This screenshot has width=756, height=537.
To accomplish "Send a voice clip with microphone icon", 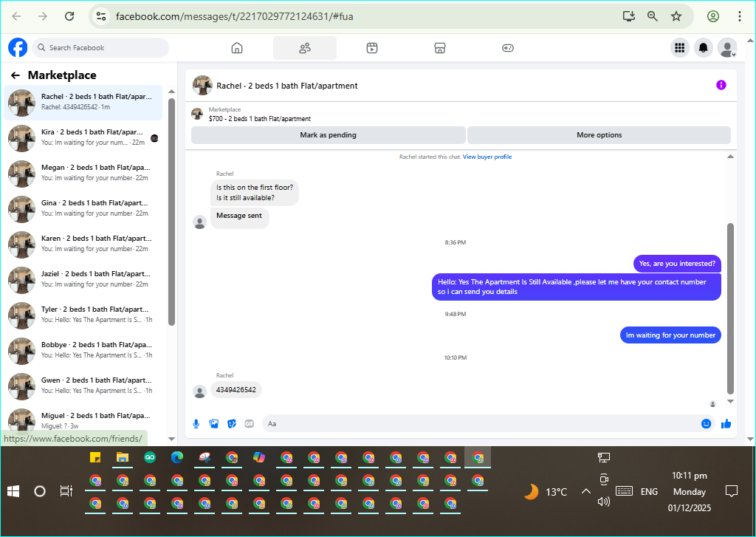I will coord(196,424).
